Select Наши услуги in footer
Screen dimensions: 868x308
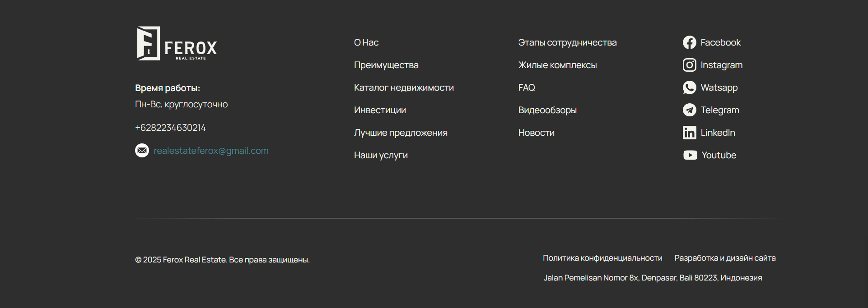(x=381, y=155)
